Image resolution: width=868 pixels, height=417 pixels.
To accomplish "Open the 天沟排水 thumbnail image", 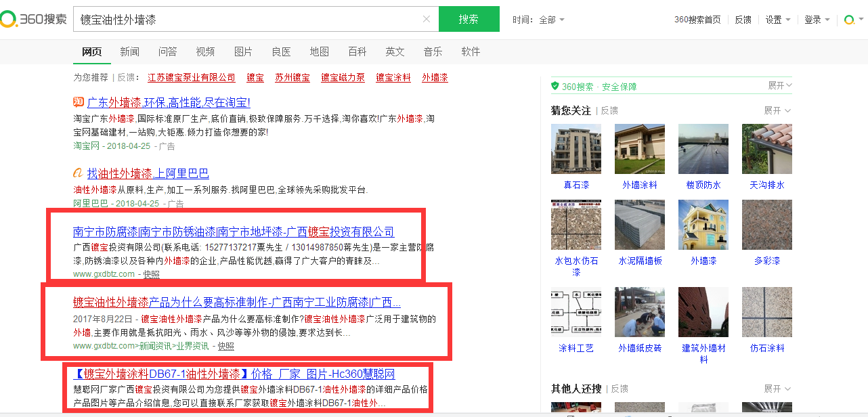I will (767, 149).
